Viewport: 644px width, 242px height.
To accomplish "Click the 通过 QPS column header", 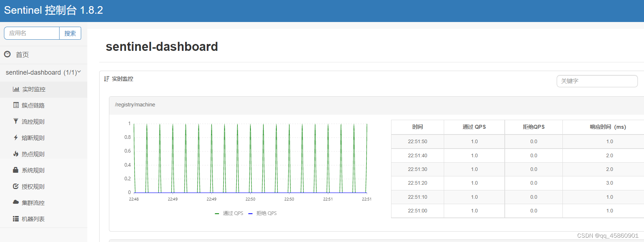I will tap(474, 127).
